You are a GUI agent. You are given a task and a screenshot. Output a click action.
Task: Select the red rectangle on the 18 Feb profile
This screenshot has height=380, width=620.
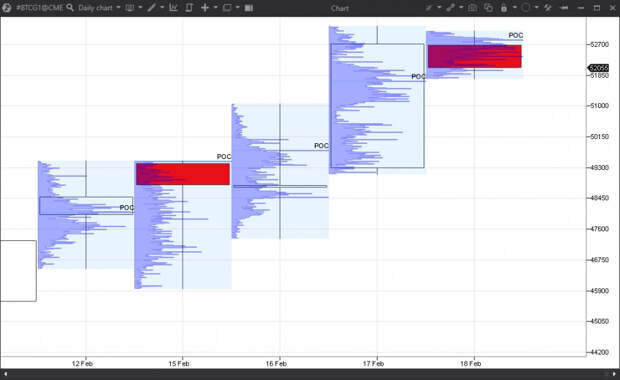coord(474,56)
